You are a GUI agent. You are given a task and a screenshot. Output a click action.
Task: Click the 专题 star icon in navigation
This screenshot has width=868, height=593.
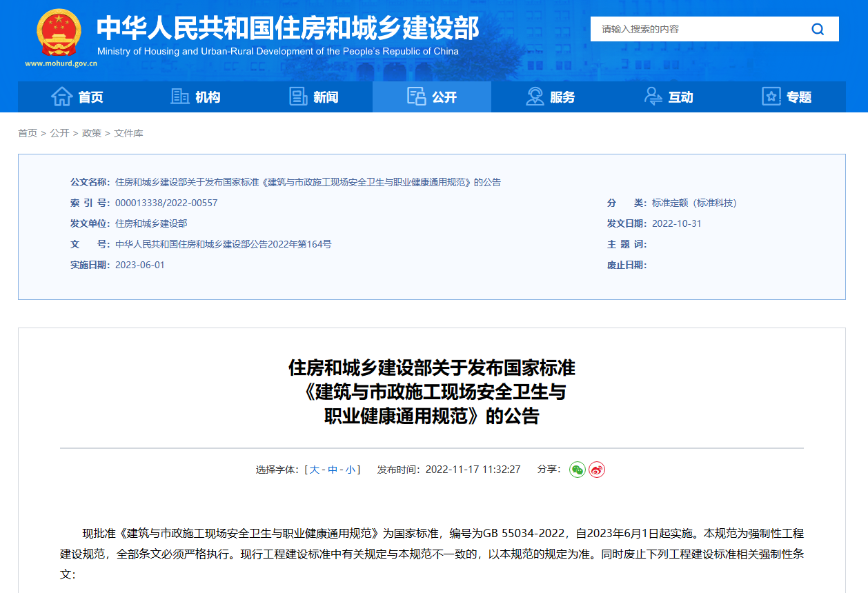tap(771, 97)
